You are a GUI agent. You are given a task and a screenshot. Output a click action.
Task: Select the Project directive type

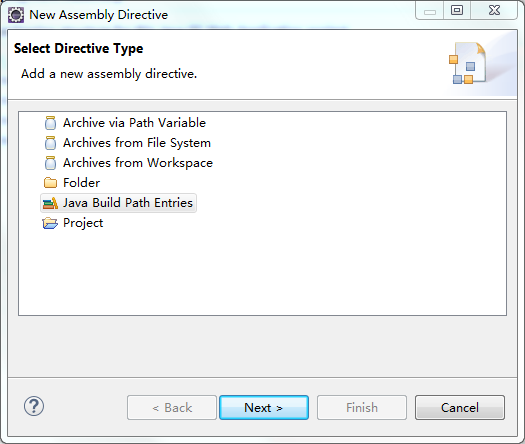pos(83,223)
